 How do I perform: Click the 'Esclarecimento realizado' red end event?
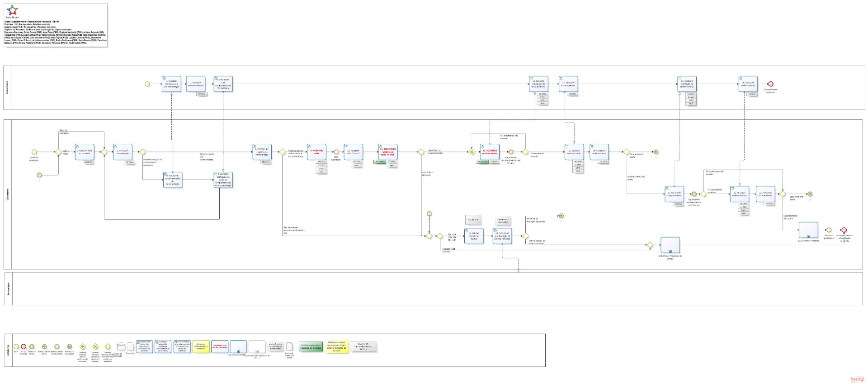coord(771,84)
